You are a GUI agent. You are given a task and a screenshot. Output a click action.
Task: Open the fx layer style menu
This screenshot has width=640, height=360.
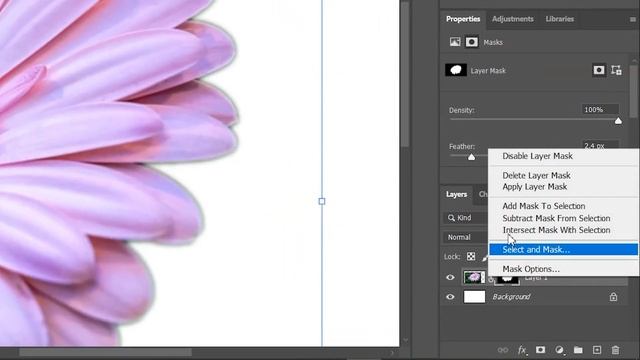(x=522, y=350)
